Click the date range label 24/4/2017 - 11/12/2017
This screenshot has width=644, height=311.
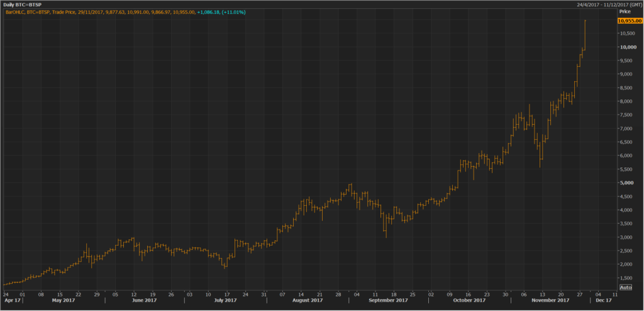pyautogui.click(x=606, y=5)
